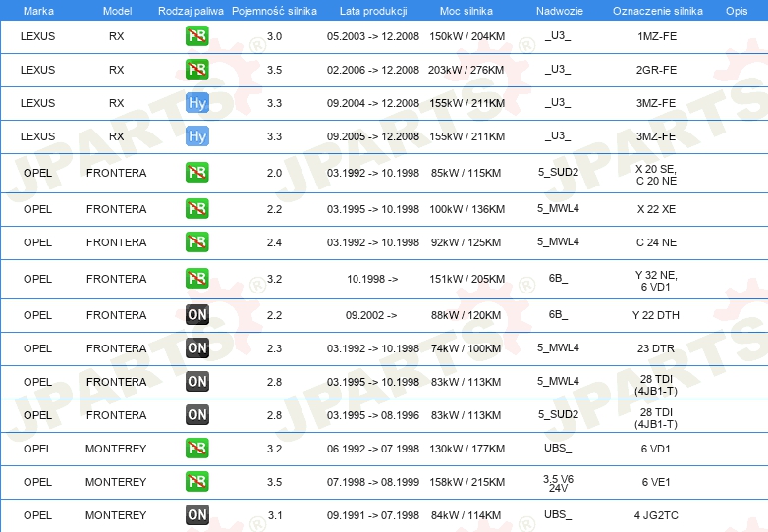Select engine code 2GR-FE

coord(656,70)
